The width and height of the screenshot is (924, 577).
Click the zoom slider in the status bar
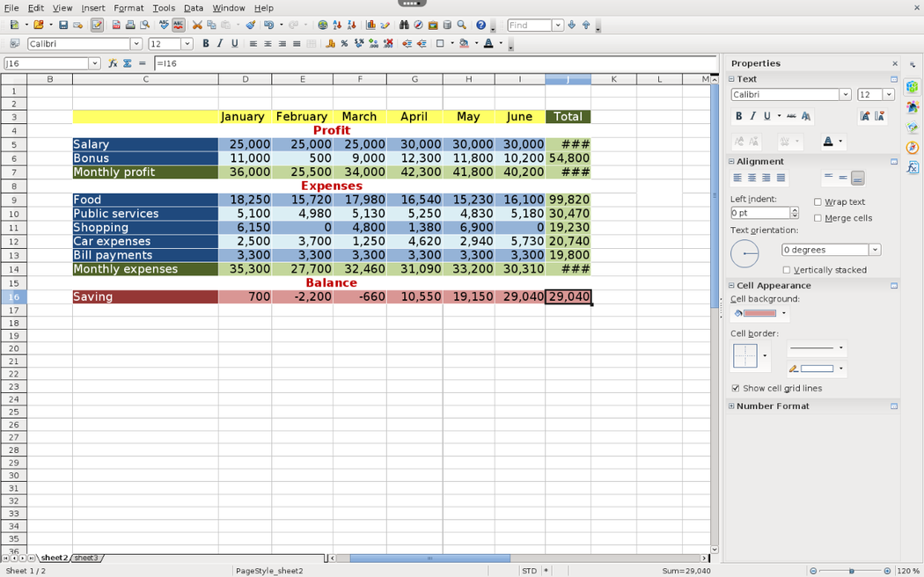tap(851, 571)
